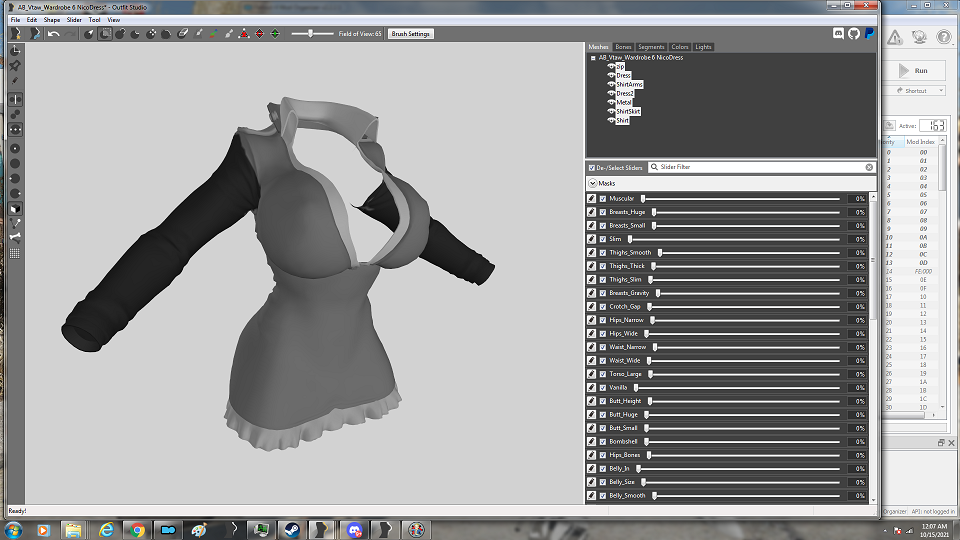Edit the Belly_Size slider pencil button

coord(591,482)
